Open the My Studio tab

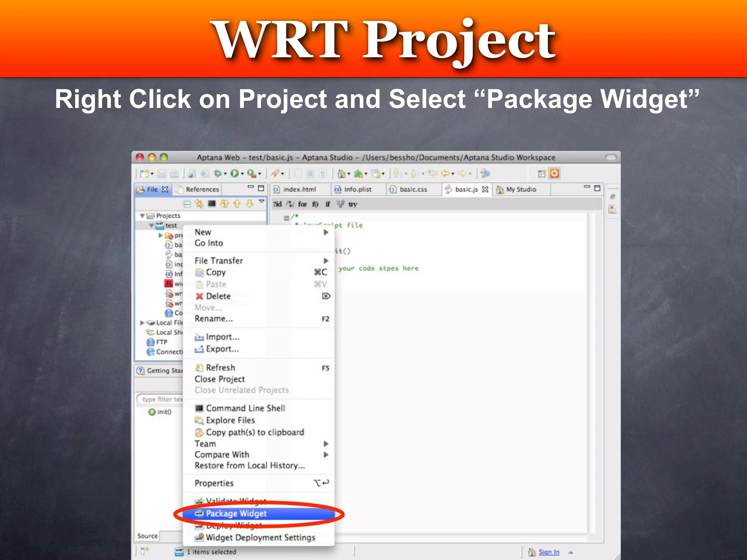[x=522, y=189]
